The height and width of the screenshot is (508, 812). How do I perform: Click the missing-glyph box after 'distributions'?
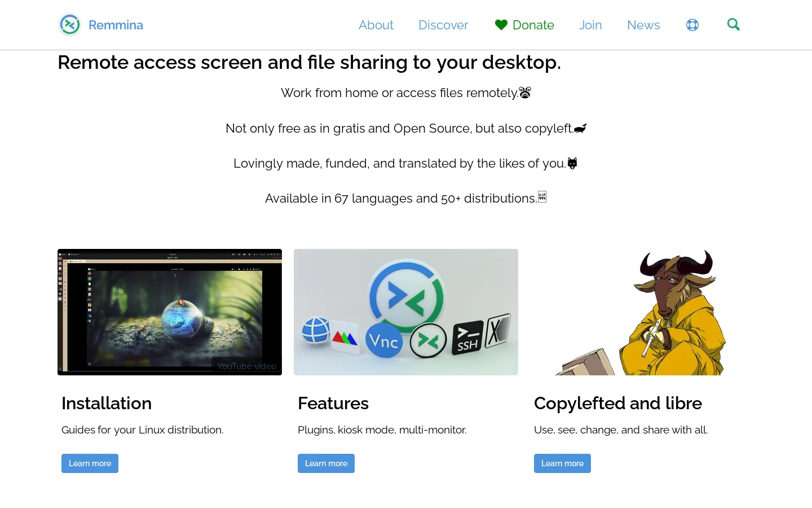tap(542, 197)
